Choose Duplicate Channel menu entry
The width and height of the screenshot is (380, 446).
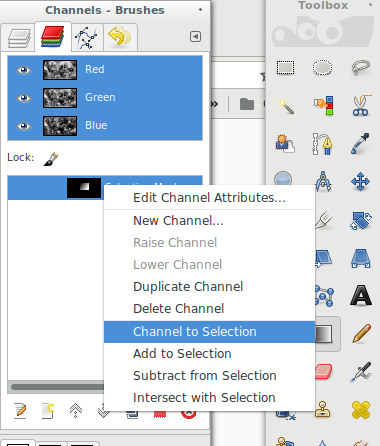[209, 287]
